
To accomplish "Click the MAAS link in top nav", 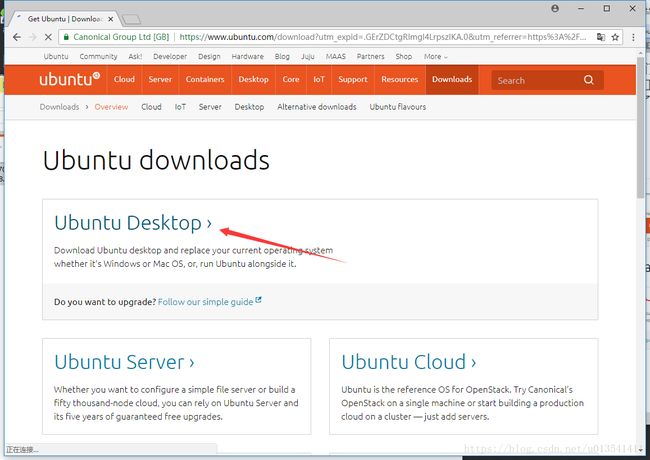I will tap(335, 56).
